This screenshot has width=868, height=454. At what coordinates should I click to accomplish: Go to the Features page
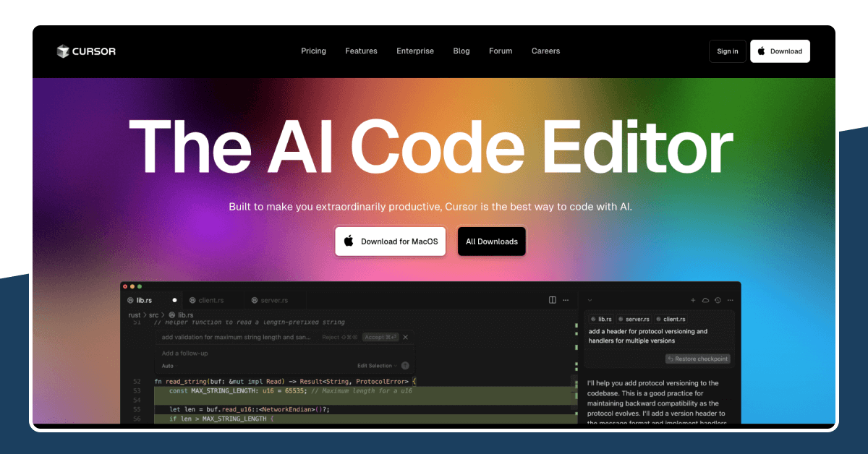(361, 51)
